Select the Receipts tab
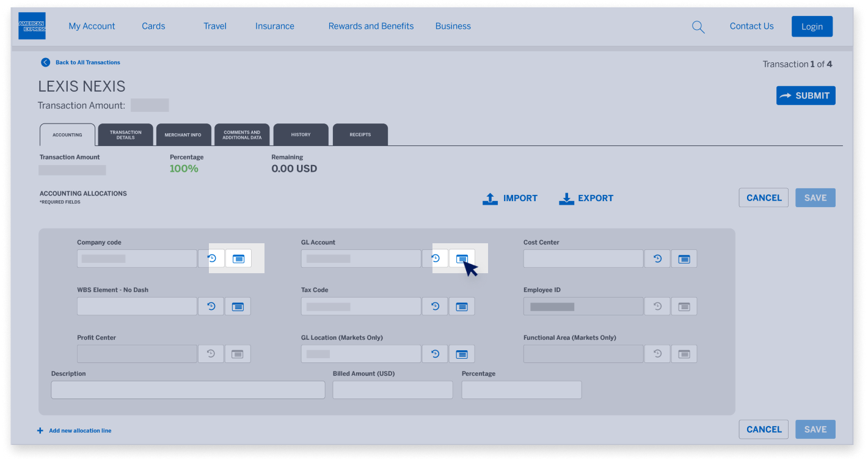868x459 pixels. pyautogui.click(x=360, y=134)
